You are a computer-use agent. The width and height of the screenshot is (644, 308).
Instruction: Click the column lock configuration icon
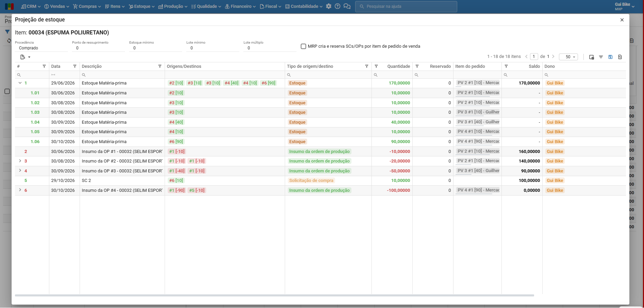591,57
